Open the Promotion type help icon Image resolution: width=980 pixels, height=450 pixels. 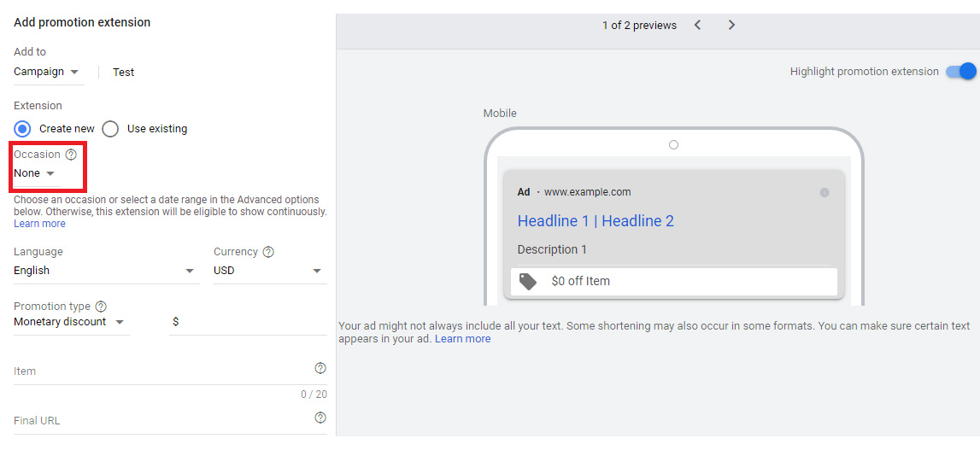(101, 307)
